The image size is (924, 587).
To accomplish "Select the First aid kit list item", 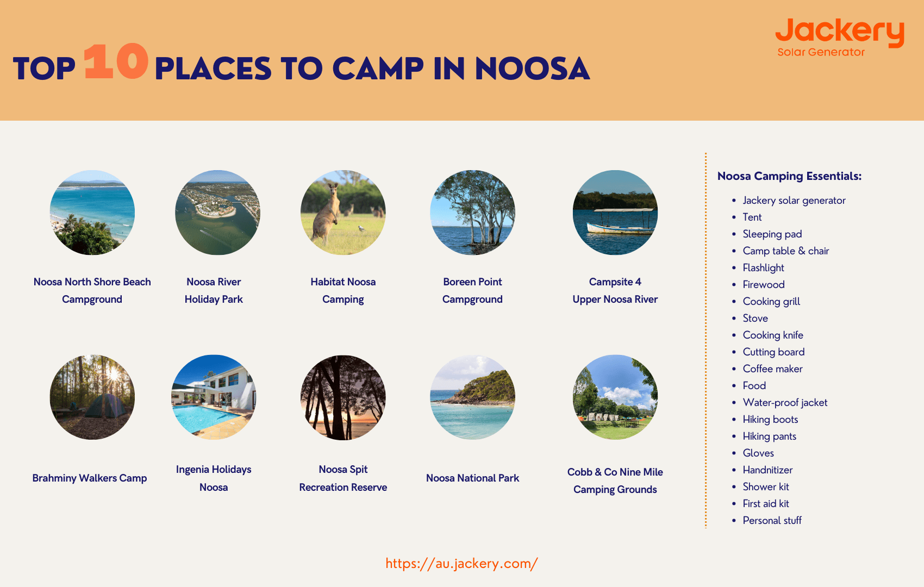I will 765,504.
